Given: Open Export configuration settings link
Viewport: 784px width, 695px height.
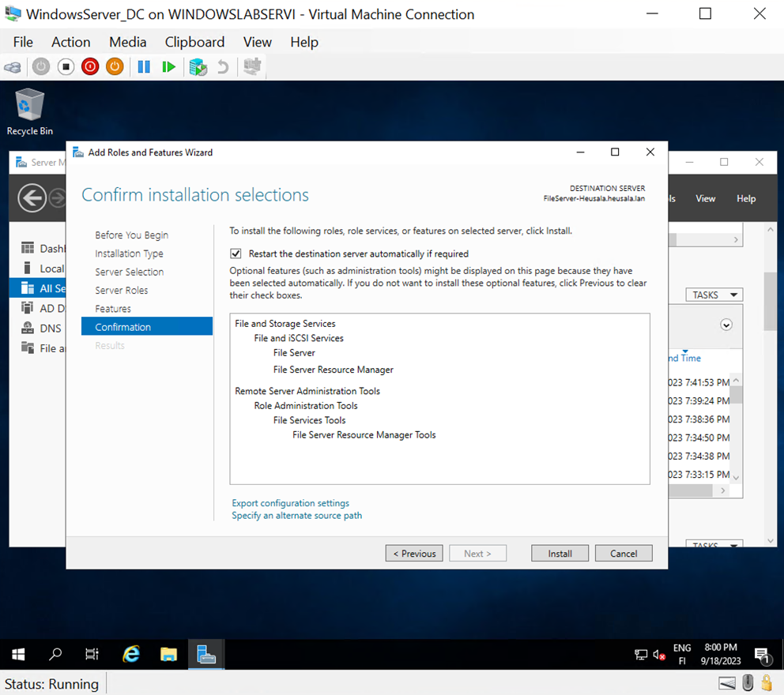Looking at the screenshot, I should pyautogui.click(x=290, y=503).
